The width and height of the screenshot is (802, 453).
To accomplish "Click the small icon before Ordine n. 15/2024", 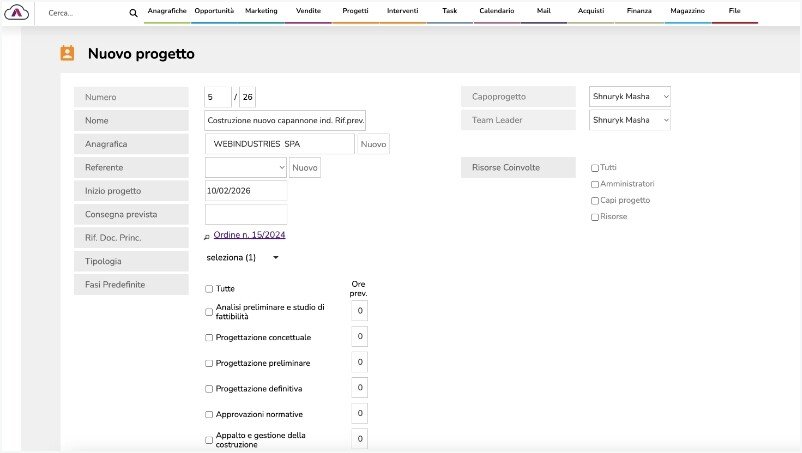I will point(207,237).
